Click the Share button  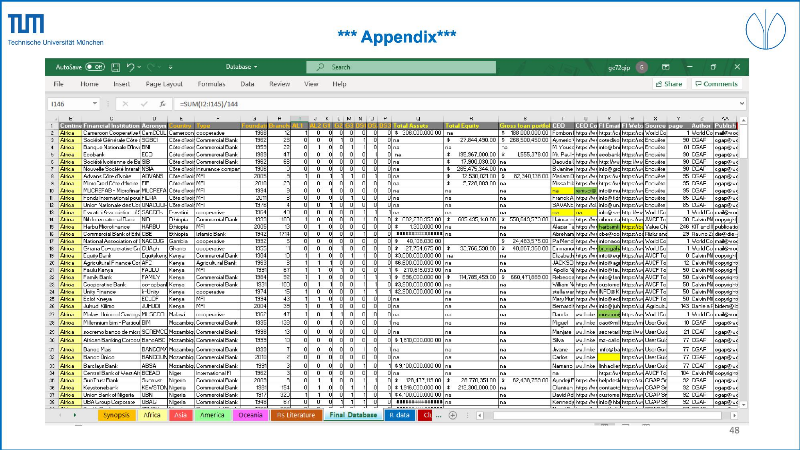click(x=669, y=84)
